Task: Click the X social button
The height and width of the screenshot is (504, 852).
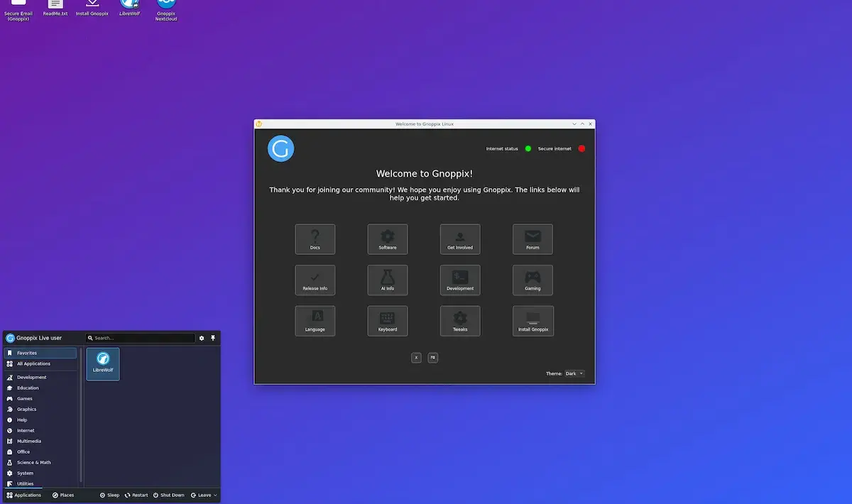Action: tap(416, 358)
